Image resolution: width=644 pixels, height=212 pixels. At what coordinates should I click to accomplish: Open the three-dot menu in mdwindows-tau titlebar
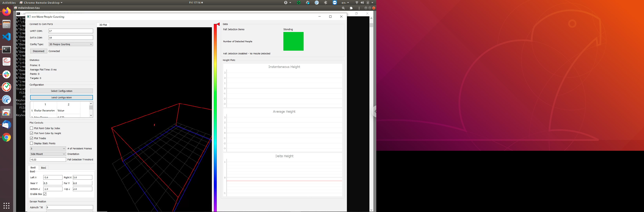tap(359, 8)
